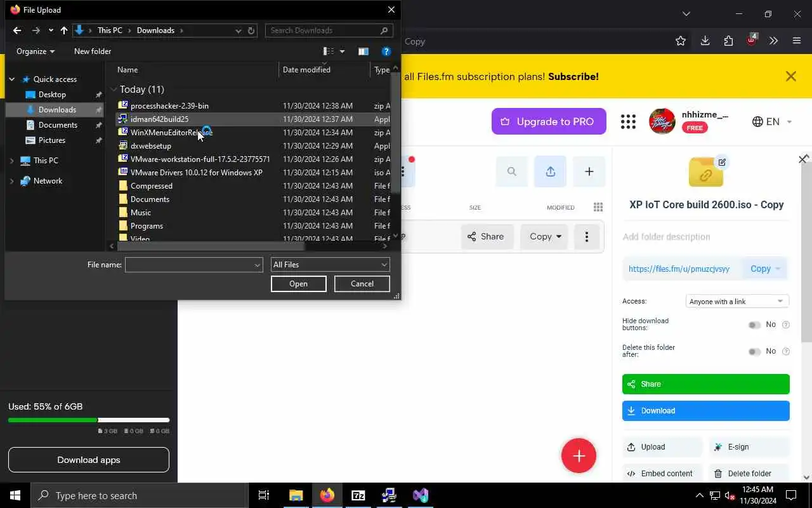This screenshot has height=508, width=812.
Task: Open Files.fm apps grid icon
Action: tap(628, 122)
